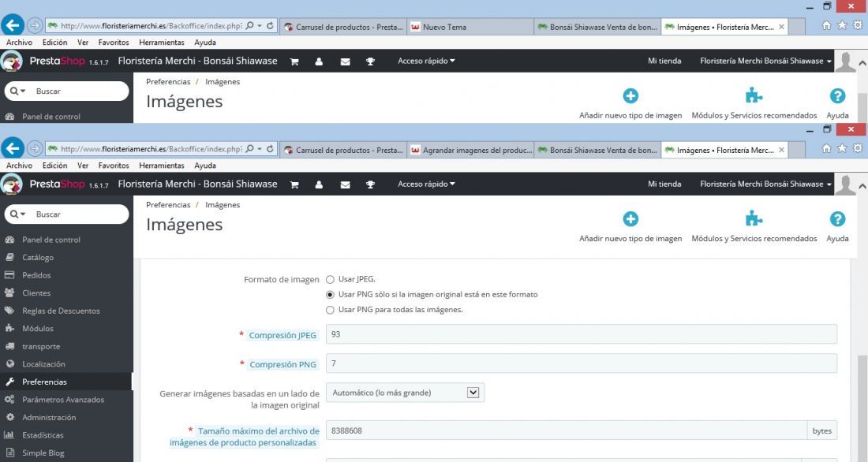The width and height of the screenshot is (868, 462).
Task: Click the refresh icon in the lower window's address bar
Action: point(270,149)
